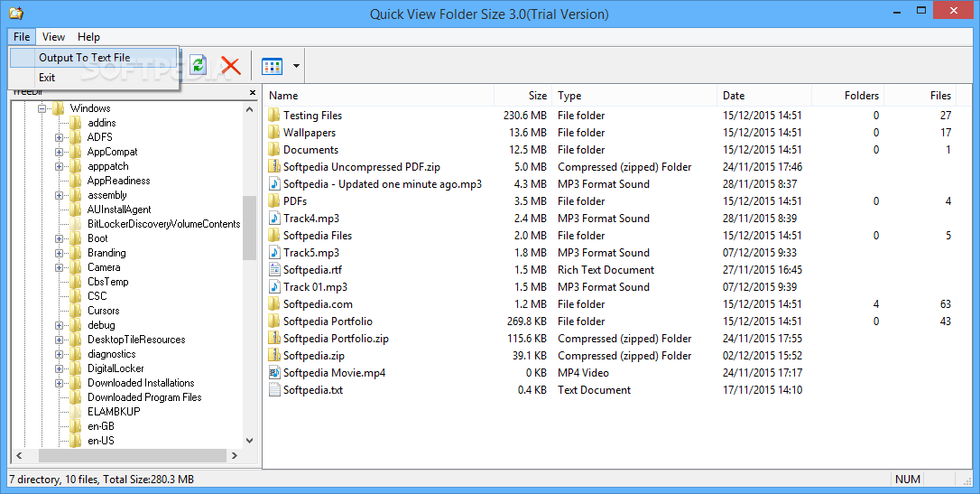Open the View menu

pyautogui.click(x=53, y=37)
